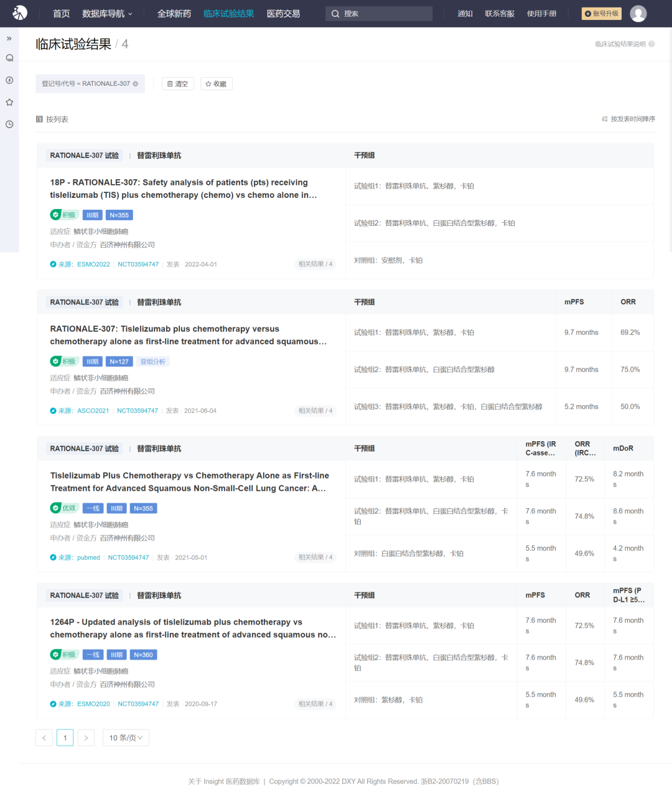Click 相关结果 / 4 on pubmed card

315,558
